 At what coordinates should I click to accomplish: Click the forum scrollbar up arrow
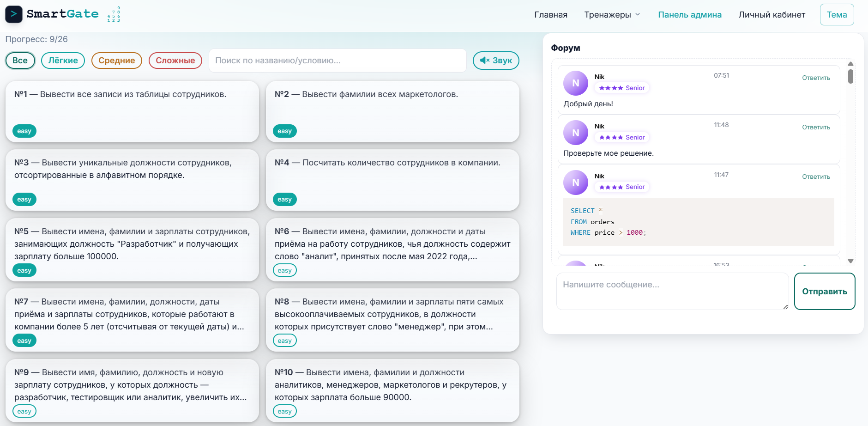coord(850,63)
